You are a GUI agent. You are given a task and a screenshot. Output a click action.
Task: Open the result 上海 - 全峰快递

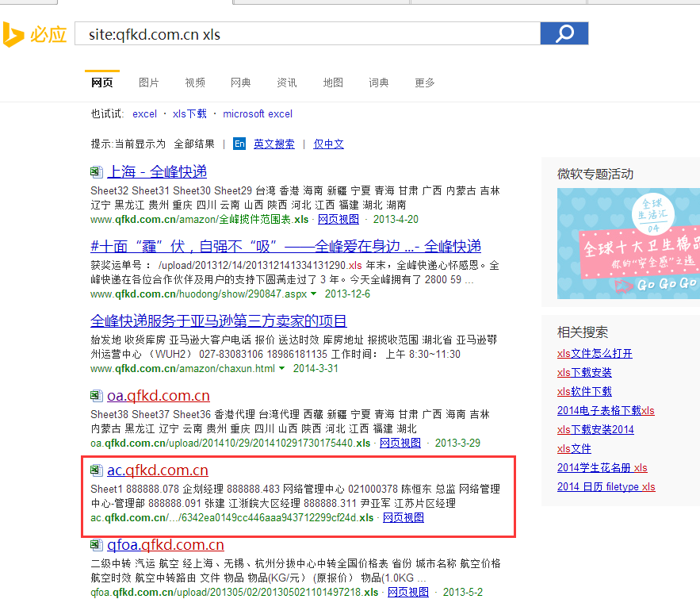click(157, 171)
